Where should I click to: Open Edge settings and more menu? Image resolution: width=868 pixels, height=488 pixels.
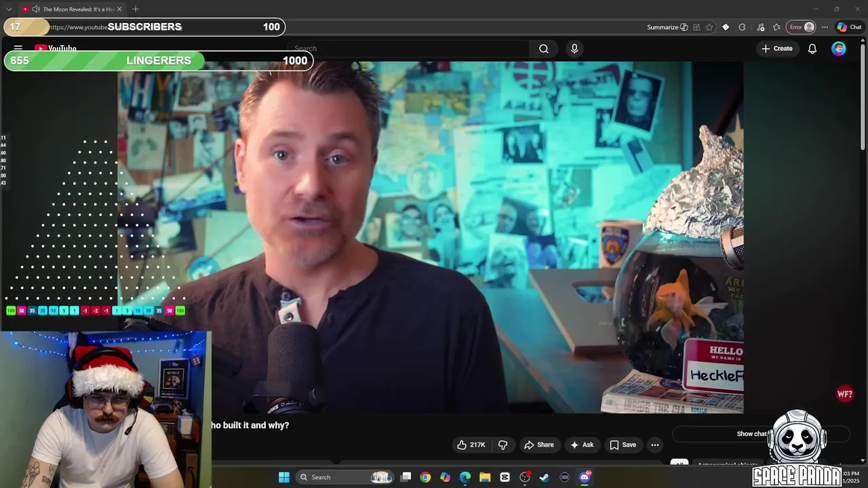825,27
